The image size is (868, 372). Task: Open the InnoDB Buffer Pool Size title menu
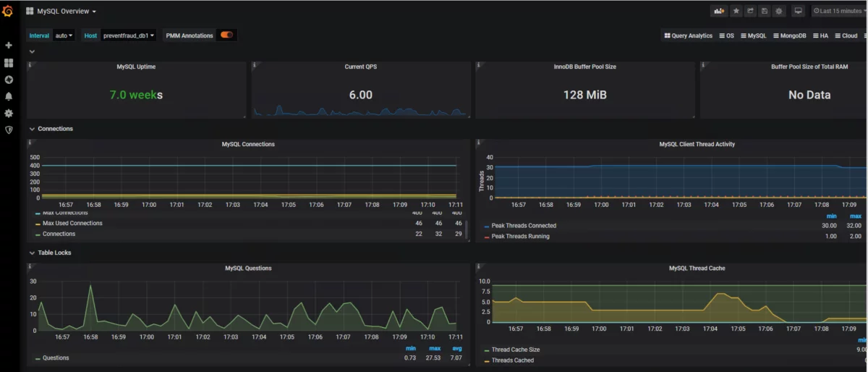pyautogui.click(x=584, y=67)
